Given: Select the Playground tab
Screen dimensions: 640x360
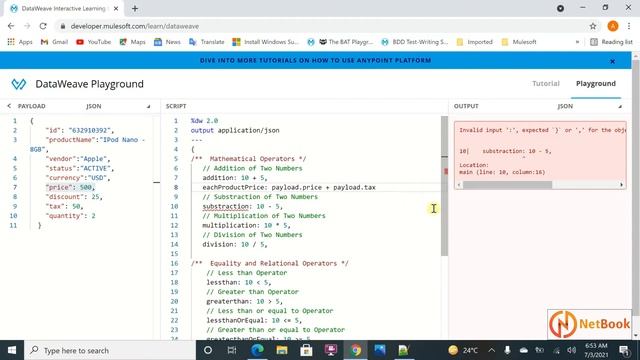Looking at the screenshot, I should (x=596, y=83).
